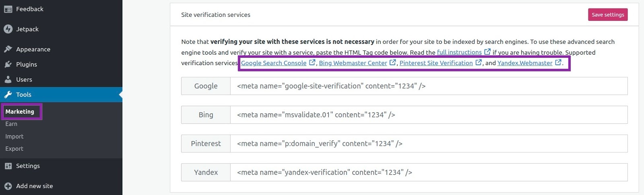
Task: Select the Export submenu item
Action: coord(14,149)
